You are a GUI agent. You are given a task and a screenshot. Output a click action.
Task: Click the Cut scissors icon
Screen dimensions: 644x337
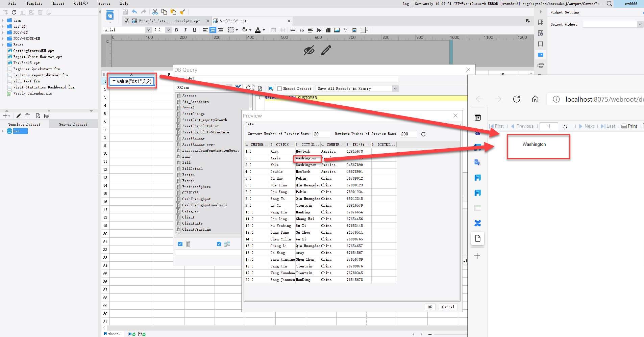(x=155, y=12)
